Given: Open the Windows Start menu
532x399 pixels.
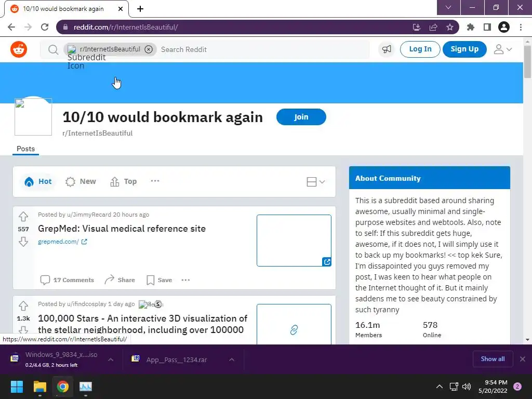Looking at the screenshot, I should coord(17,387).
